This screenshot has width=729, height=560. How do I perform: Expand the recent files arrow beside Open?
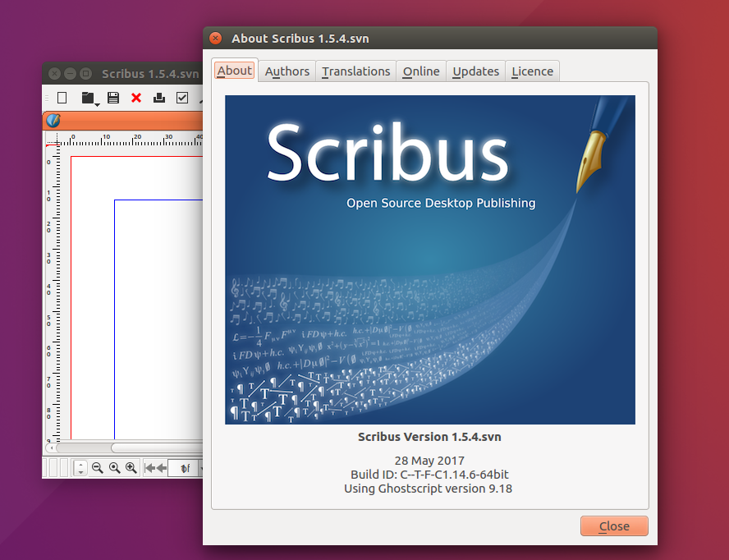click(x=97, y=105)
